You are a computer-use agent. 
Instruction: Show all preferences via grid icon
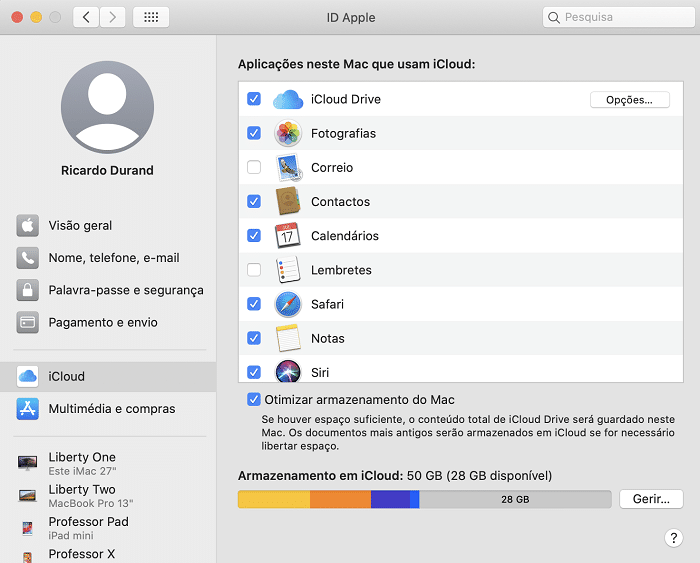point(151,17)
